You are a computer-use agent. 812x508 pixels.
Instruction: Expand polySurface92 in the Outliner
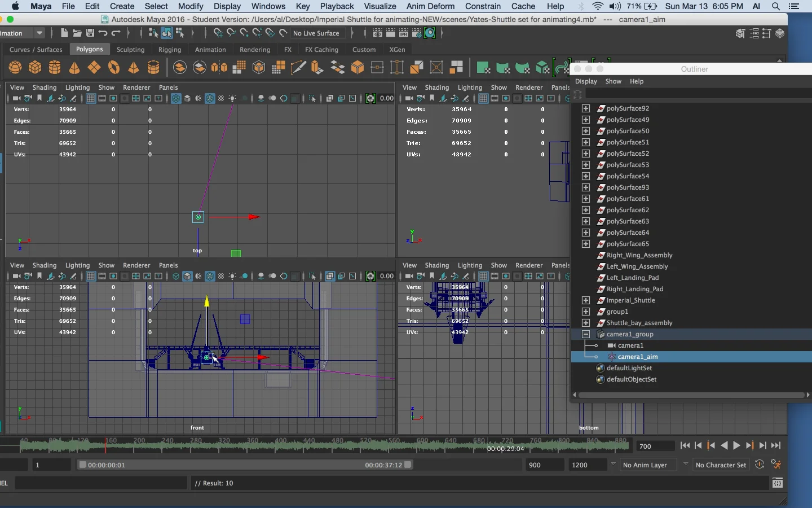pos(586,108)
